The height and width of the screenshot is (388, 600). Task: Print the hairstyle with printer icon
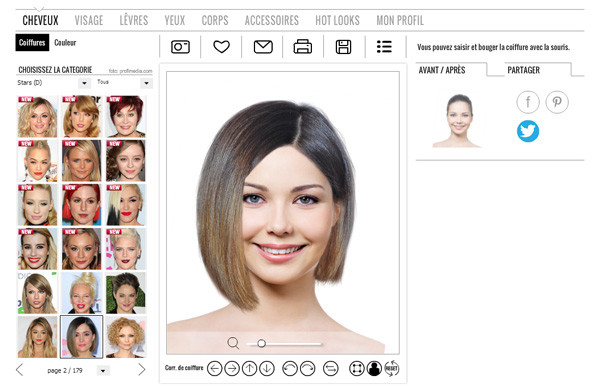click(x=303, y=47)
